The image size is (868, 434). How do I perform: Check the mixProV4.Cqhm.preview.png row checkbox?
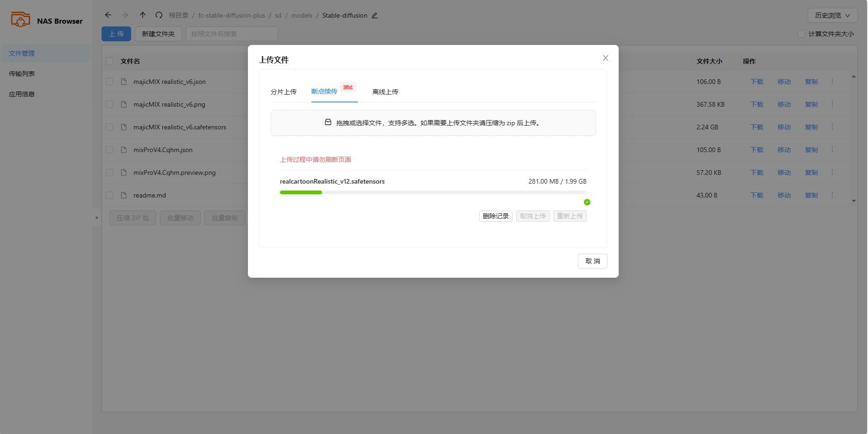coord(109,172)
